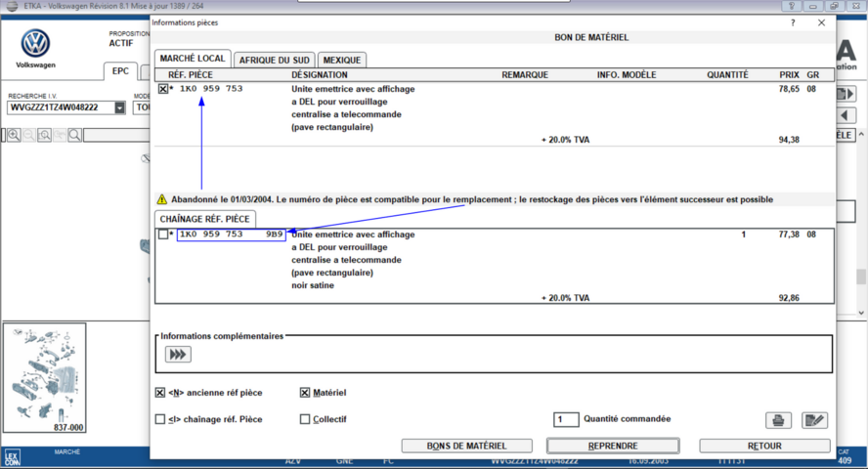
Task: Open the EPC tab in main window
Action: 120,71
